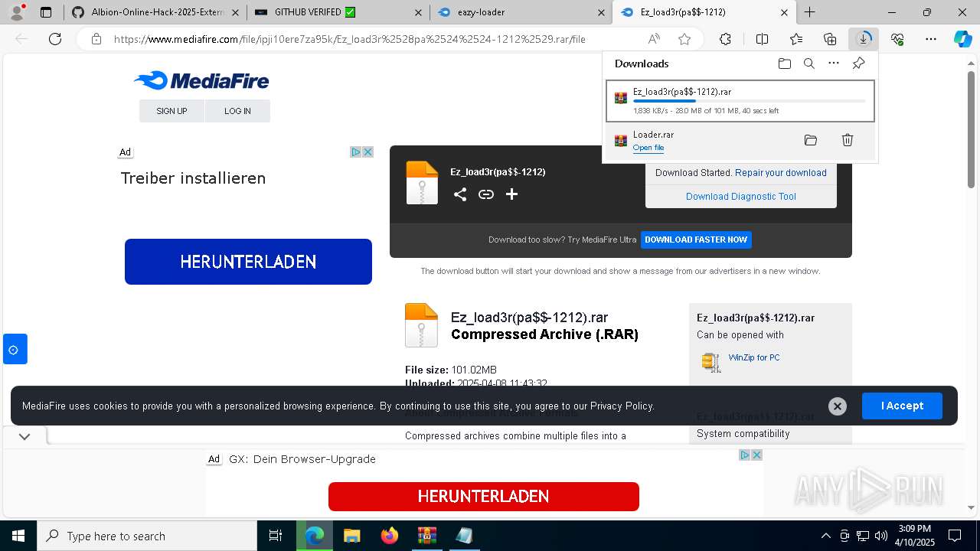Refresh the current page

click(55, 39)
